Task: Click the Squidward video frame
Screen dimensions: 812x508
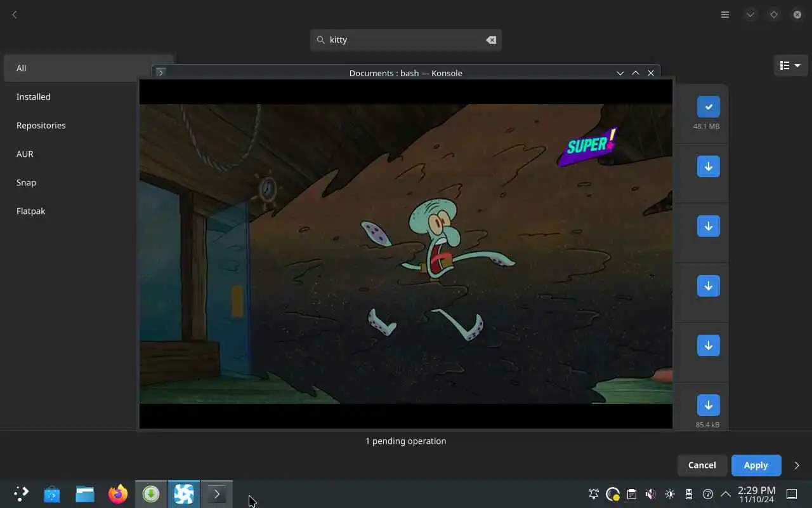Action: 406,254
